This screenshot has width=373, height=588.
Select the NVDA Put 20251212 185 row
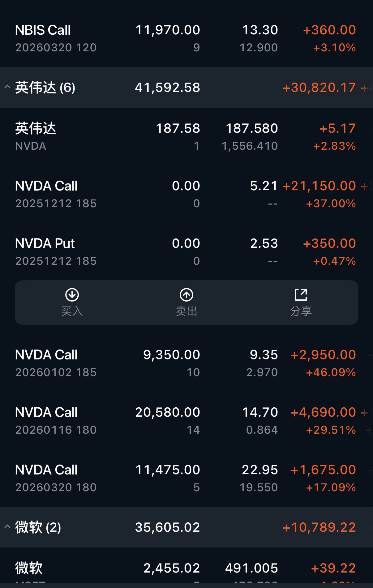pos(186,252)
